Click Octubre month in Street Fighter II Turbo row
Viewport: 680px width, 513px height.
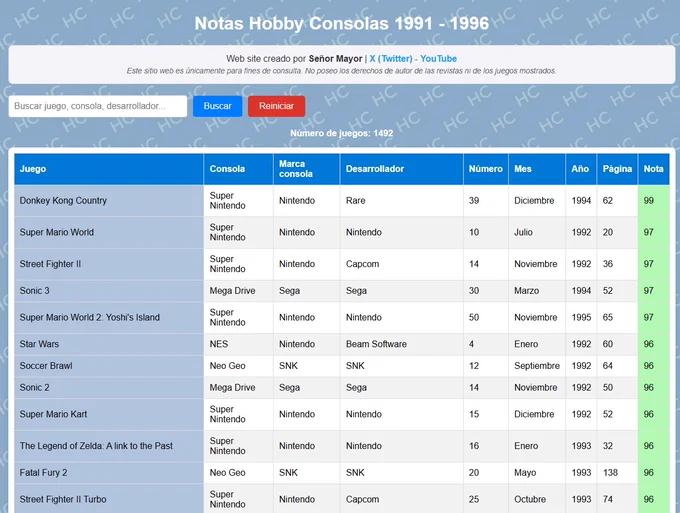point(537,500)
